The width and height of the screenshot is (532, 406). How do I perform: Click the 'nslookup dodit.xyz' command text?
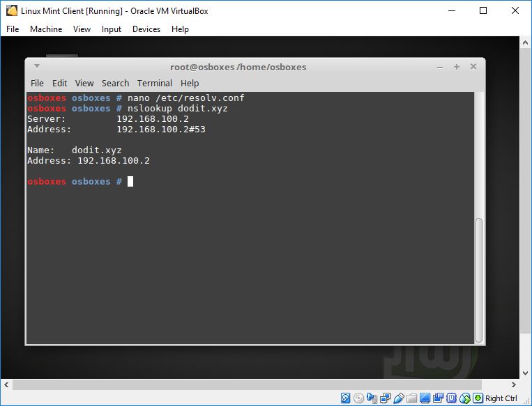point(177,109)
